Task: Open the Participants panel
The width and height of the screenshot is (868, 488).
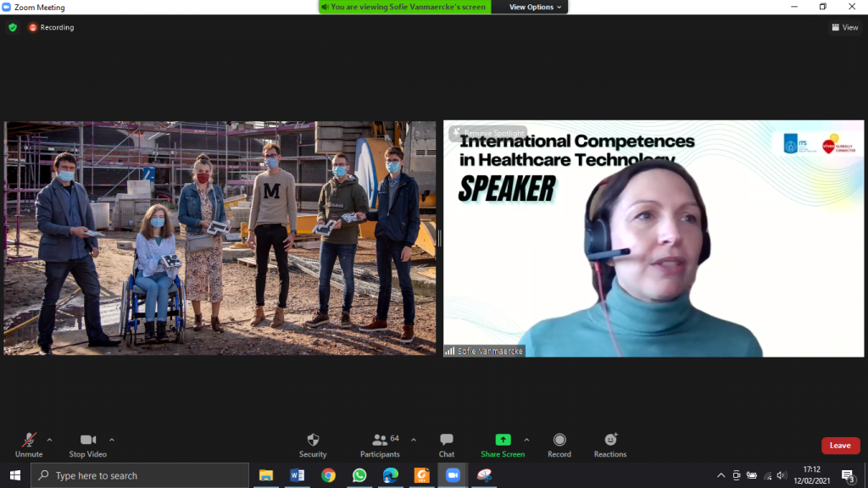Action: (x=379, y=441)
